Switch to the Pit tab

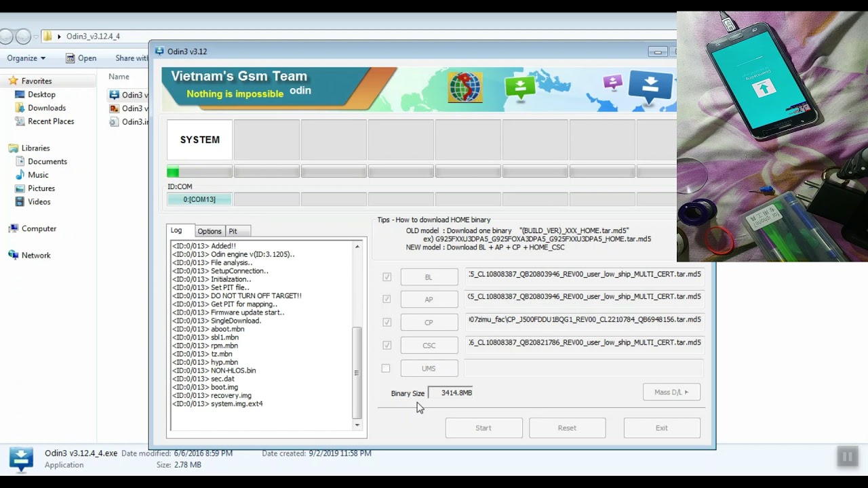point(237,231)
